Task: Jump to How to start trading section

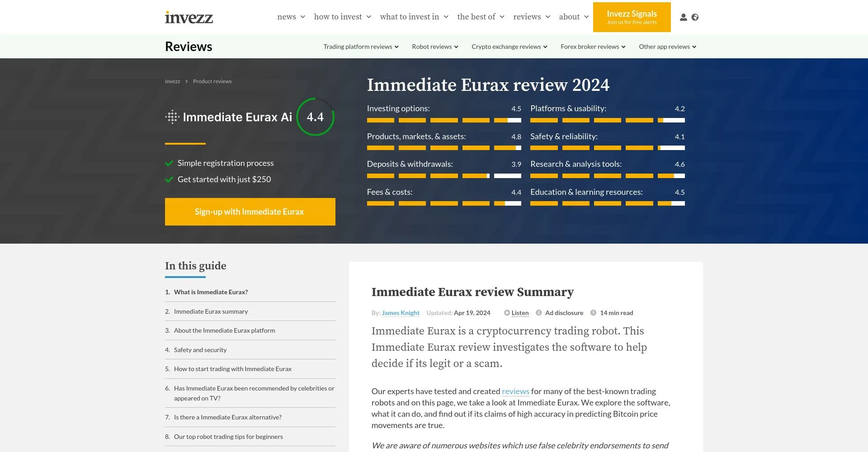Action: click(x=232, y=369)
